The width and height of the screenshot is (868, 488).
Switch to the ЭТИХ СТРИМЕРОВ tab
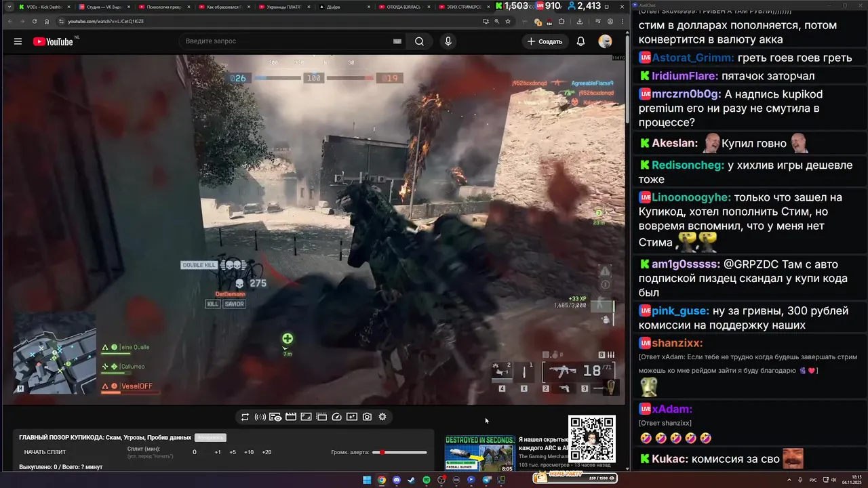[x=465, y=7]
